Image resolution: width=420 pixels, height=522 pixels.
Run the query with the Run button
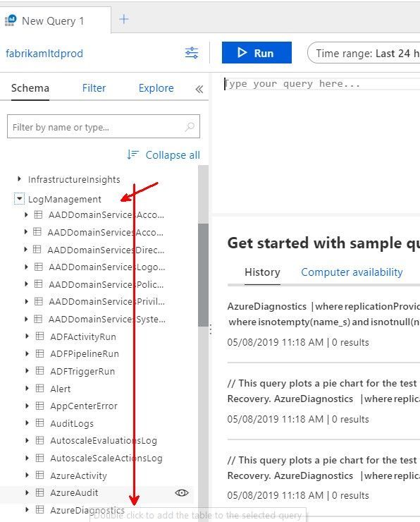[x=257, y=53]
